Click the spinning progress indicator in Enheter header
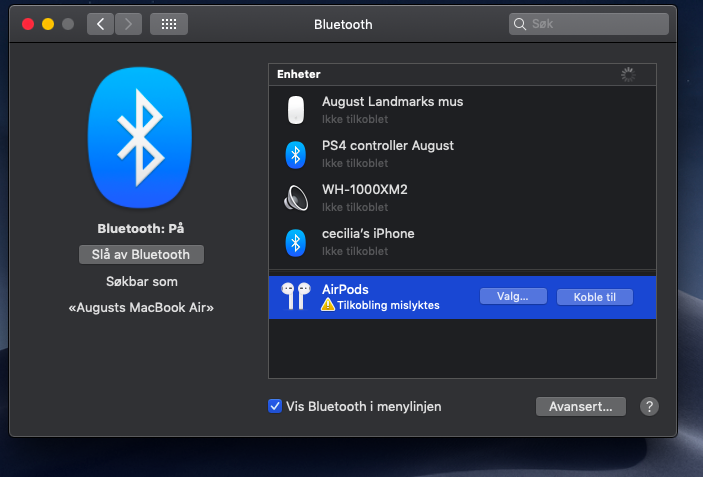Screen dimensions: 703x477 (x=628, y=74)
